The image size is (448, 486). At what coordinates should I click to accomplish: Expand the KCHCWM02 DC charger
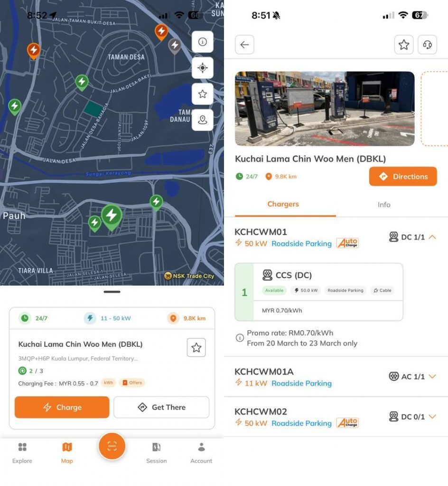(x=432, y=416)
